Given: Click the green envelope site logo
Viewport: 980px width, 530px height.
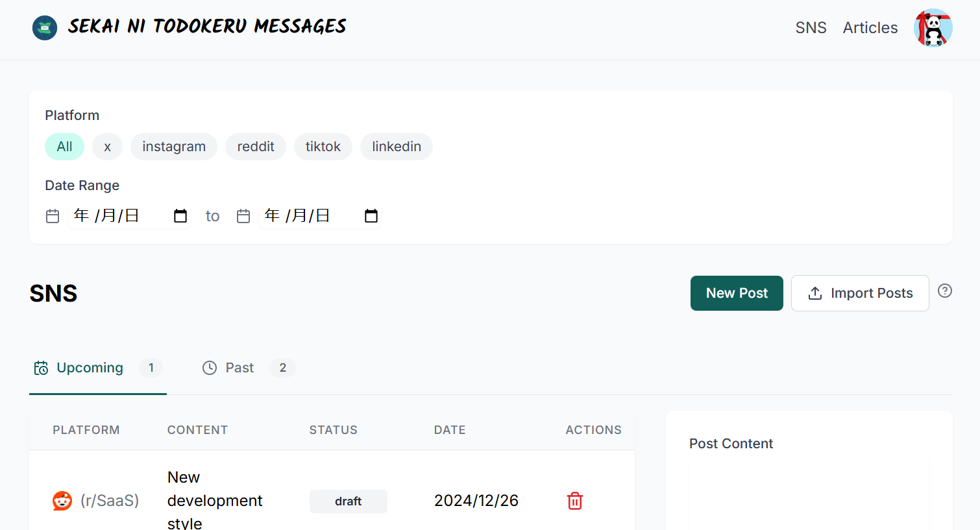Looking at the screenshot, I should [45, 28].
